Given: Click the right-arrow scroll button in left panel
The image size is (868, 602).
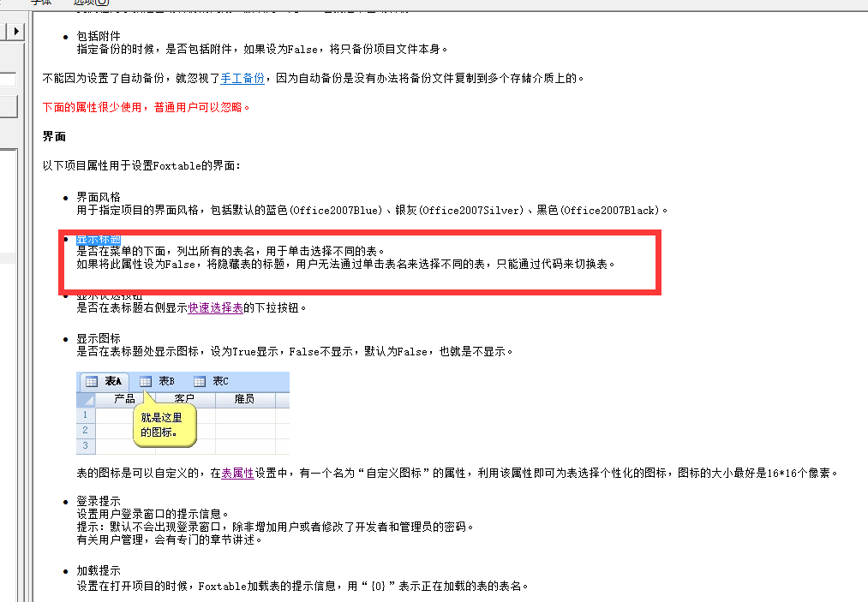Looking at the screenshot, I should [x=15, y=32].
